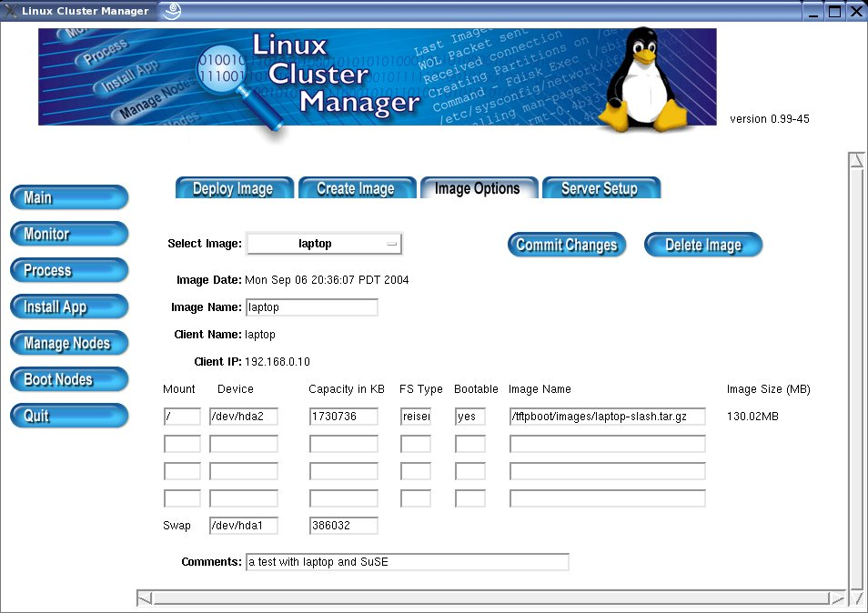Click the Boot Nodes sidebar button
The image size is (868, 613).
68,379
